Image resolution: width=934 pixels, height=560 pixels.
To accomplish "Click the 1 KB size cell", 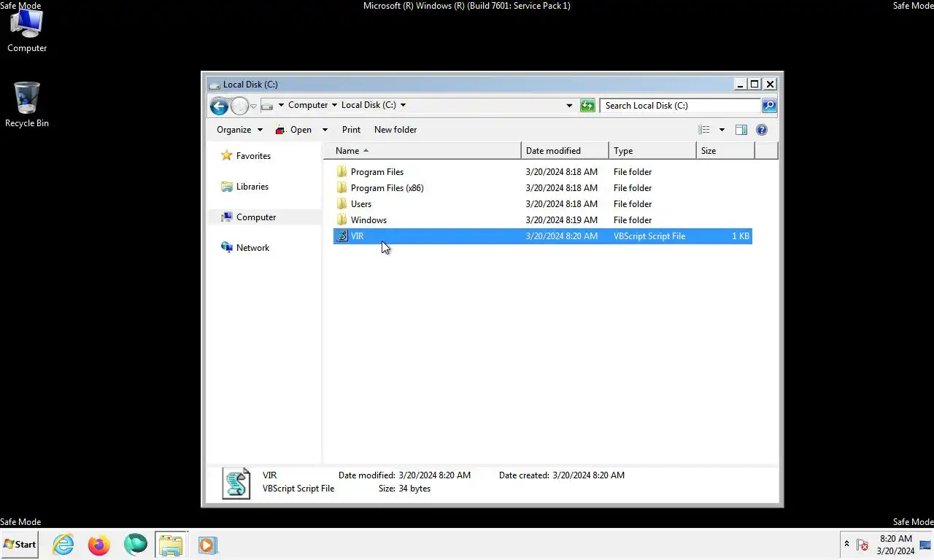I will point(741,236).
